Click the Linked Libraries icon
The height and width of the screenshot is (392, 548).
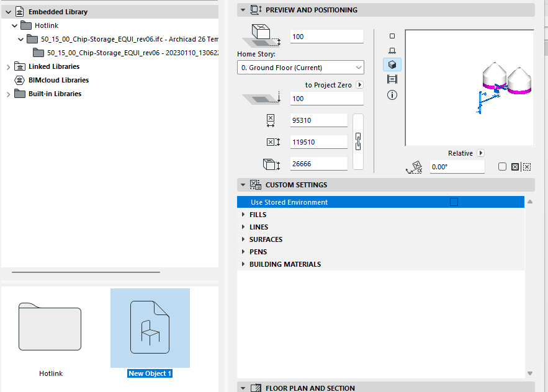[x=20, y=66]
